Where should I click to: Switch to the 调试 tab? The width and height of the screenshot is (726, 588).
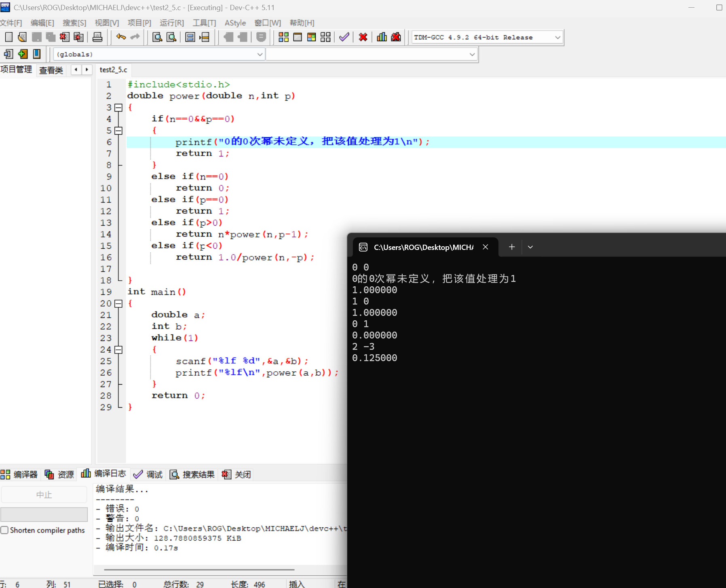pos(148,474)
